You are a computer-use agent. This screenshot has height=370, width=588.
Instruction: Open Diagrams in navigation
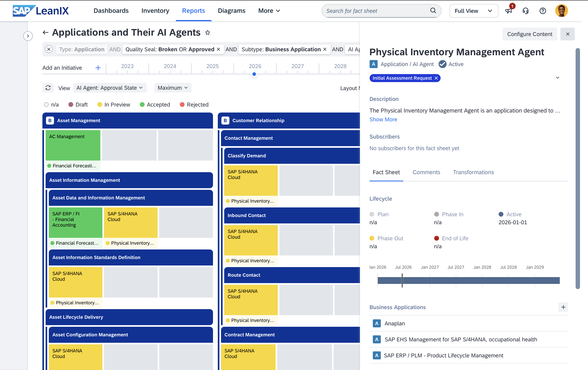(x=231, y=11)
